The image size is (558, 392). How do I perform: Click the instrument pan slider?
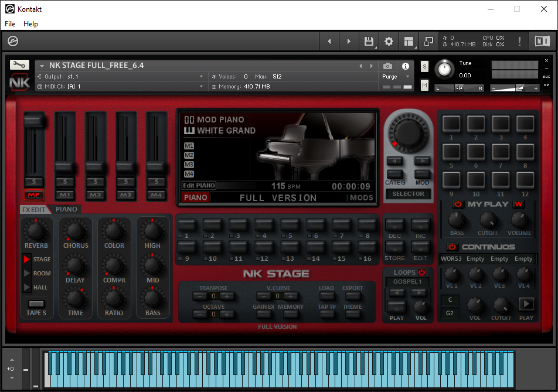[459, 88]
